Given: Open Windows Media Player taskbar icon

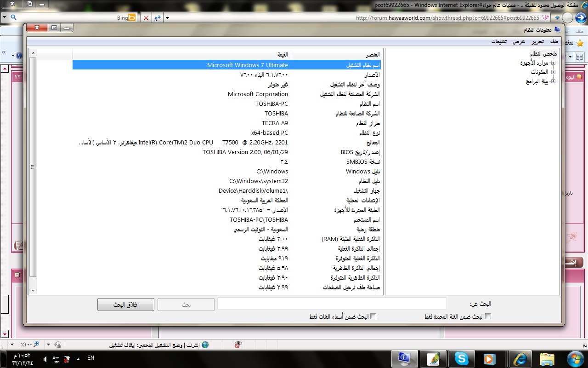Looking at the screenshot, I should 490,359.
